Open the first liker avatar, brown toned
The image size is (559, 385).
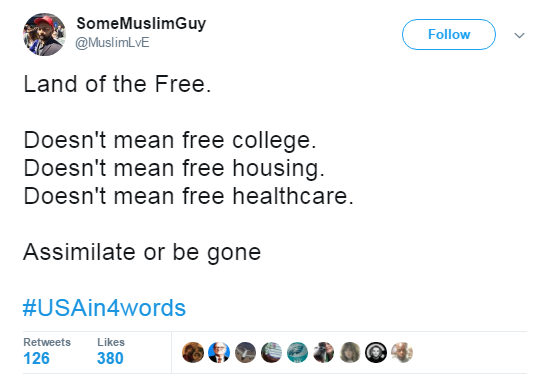193,352
